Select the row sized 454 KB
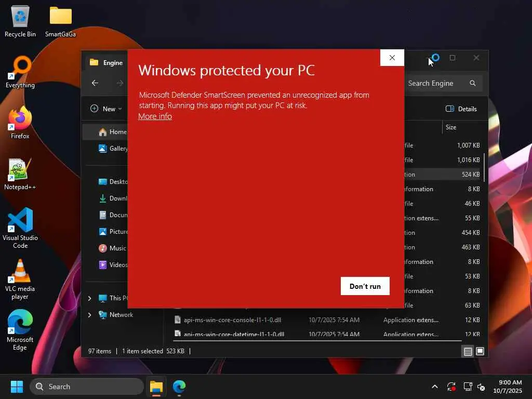The height and width of the screenshot is (399, 532). coord(443,233)
